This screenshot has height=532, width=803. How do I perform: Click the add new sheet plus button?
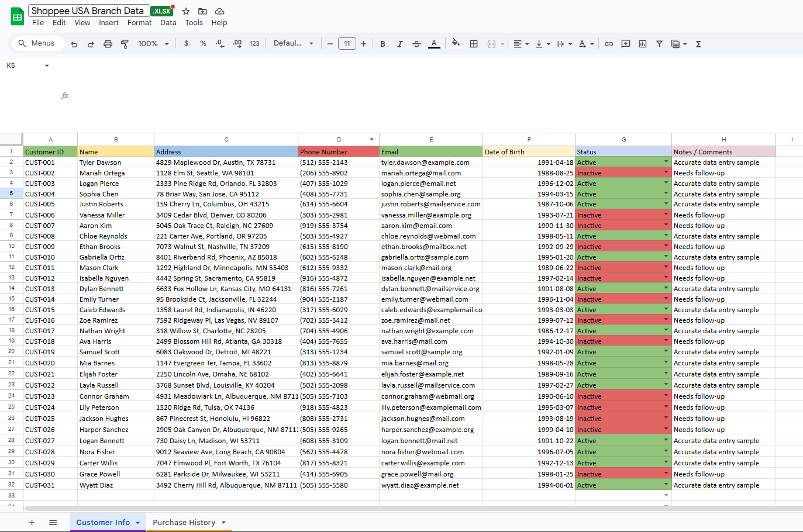tap(32, 523)
